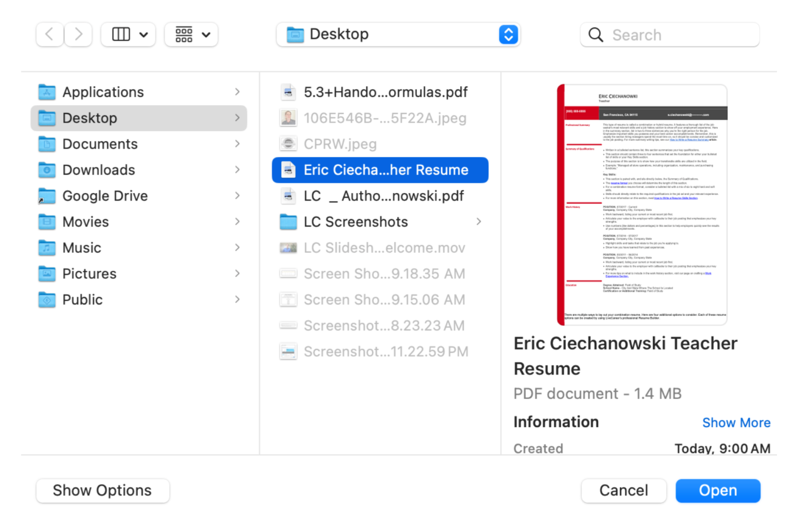Select the Downloads folder icon
The image size is (812, 530).
tap(47, 170)
